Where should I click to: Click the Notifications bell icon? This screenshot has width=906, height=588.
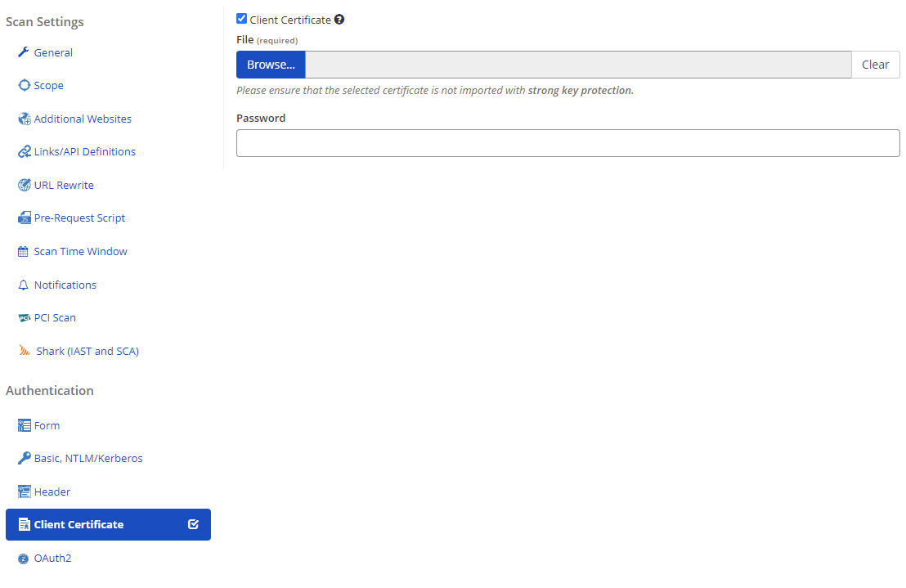(23, 284)
